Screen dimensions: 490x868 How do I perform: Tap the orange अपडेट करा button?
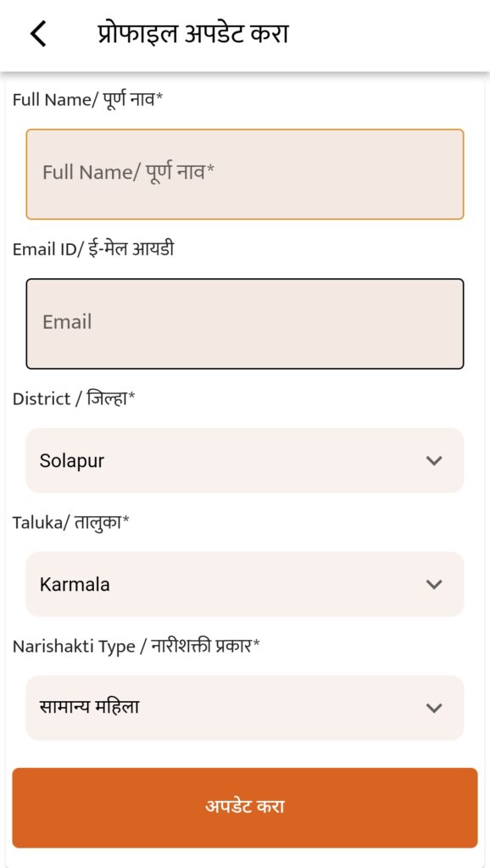[245, 808]
